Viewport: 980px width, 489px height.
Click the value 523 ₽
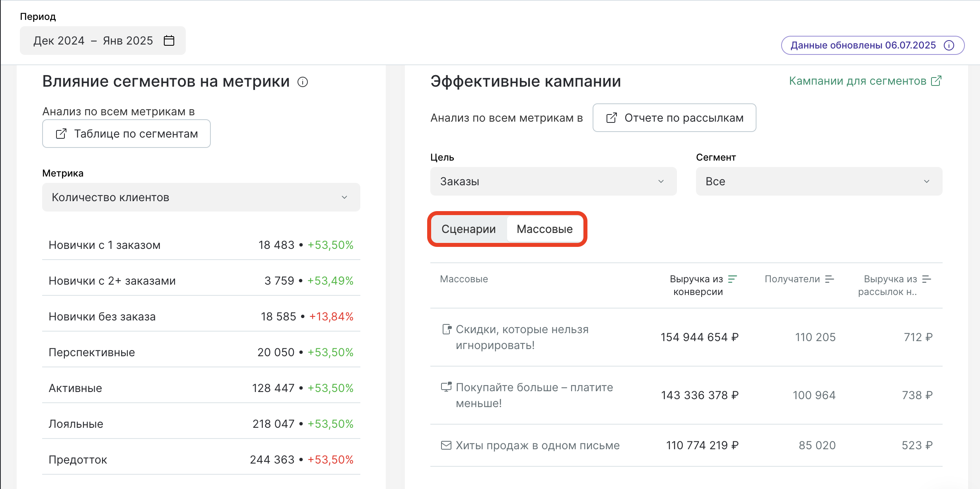coord(917,445)
